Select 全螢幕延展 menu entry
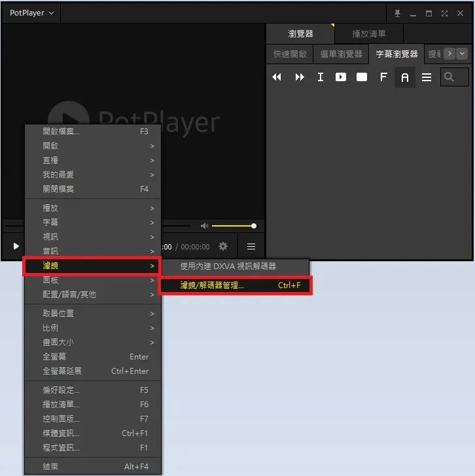The height and width of the screenshot is (476, 475). tap(93, 371)
